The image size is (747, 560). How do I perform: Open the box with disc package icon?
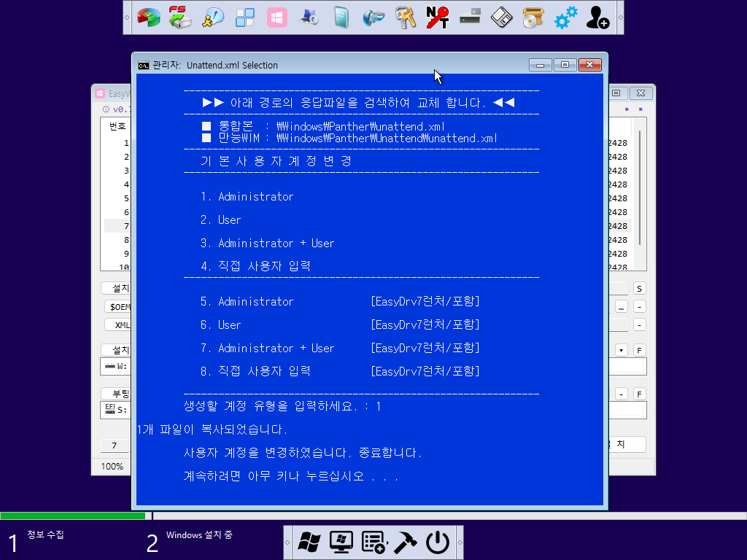click(x=533, y=17)
